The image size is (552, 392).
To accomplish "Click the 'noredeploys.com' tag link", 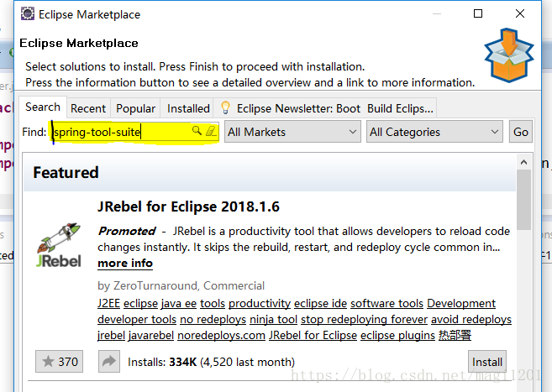I will (222, 335).
